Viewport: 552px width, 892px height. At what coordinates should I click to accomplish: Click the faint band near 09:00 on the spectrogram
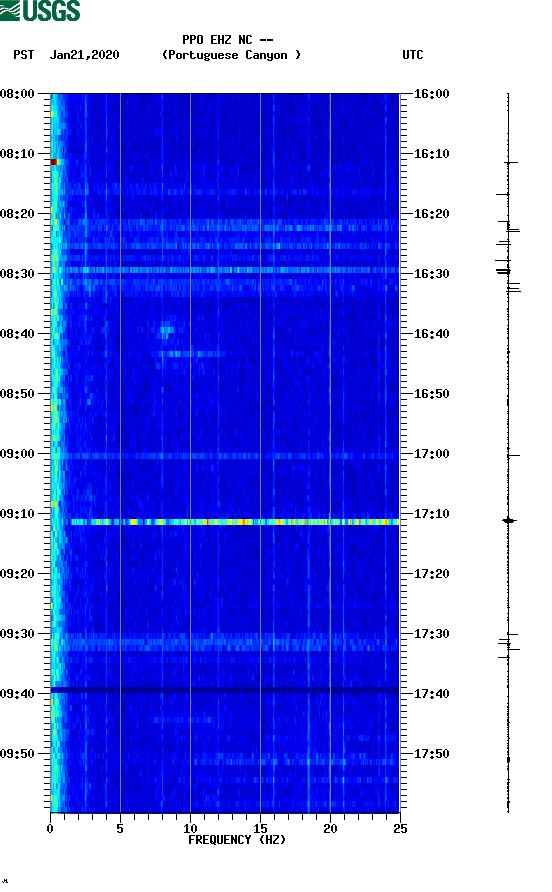[225, 456]
